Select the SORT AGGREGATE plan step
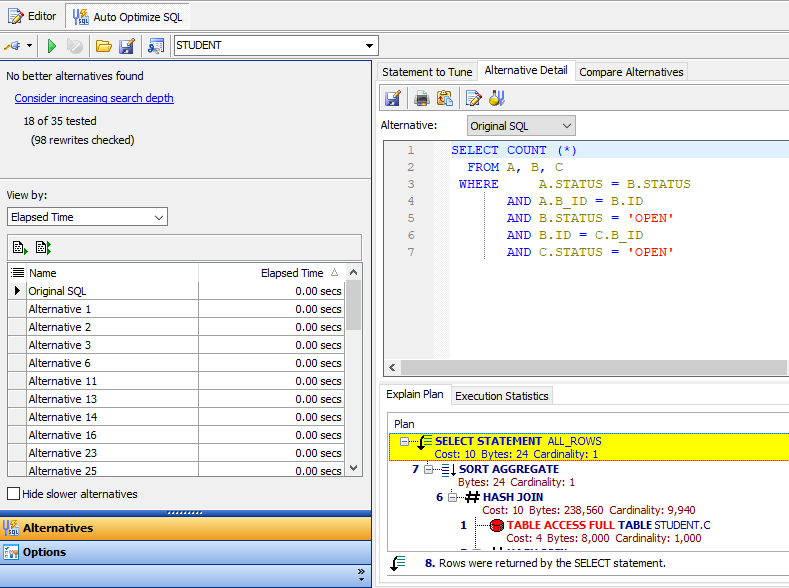This screenshot has width=789, height=588. coord(509,469)
